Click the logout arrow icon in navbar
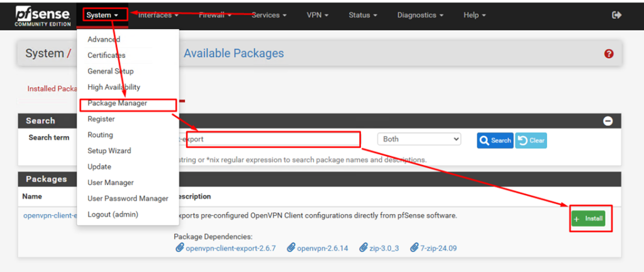Image resolution: width=644 pixels, height=272 pixels. pyautogui.click(x=616, y=15)
